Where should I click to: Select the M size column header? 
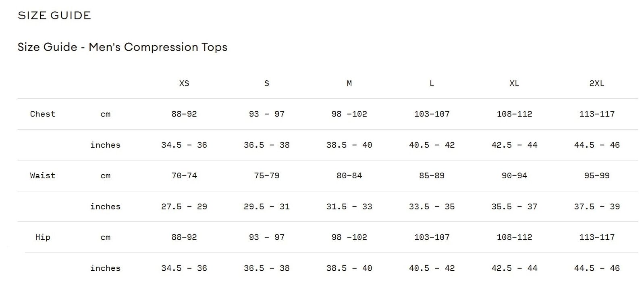click(349, 84)
